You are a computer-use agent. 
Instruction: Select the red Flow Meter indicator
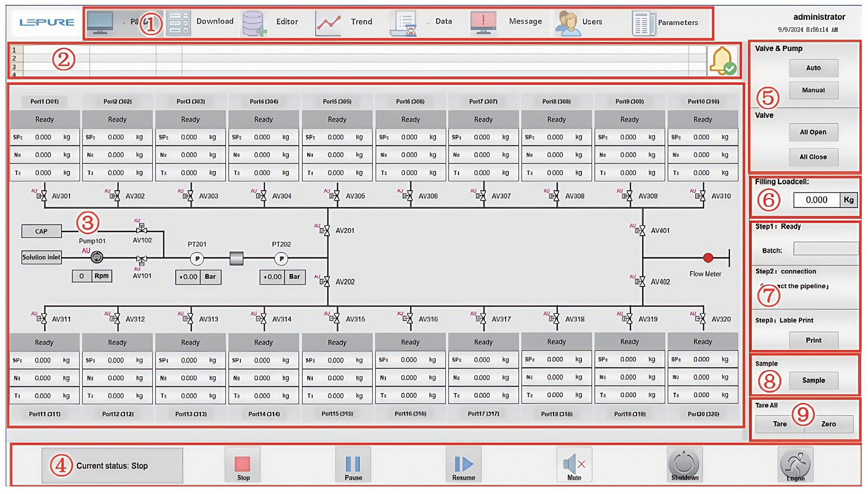[708, 258]
